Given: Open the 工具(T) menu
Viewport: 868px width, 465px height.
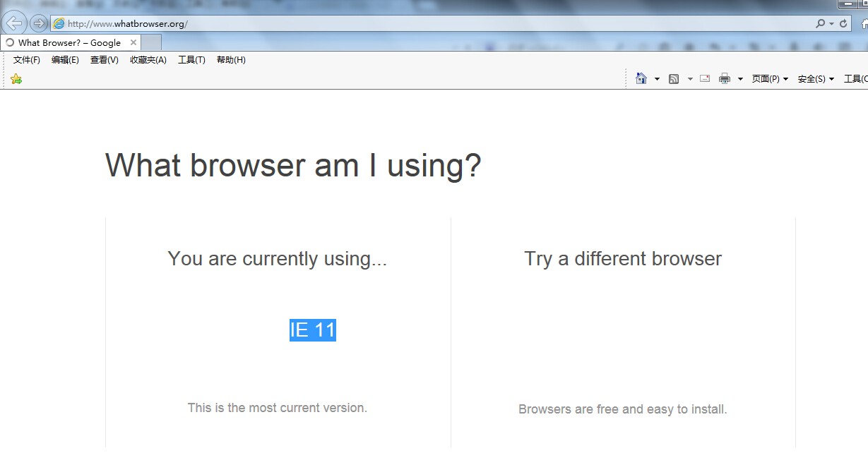Looking at the screenshot, I should tap(191, 60).
